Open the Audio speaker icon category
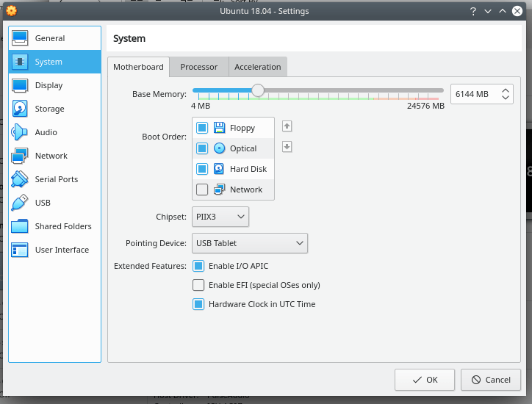 pyautogui.click(x=20, y=132)
